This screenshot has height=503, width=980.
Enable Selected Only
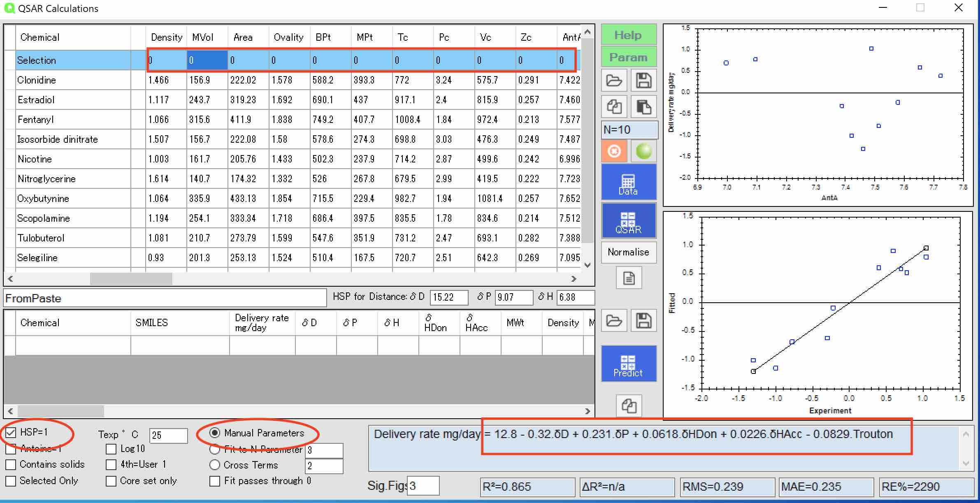11,481
